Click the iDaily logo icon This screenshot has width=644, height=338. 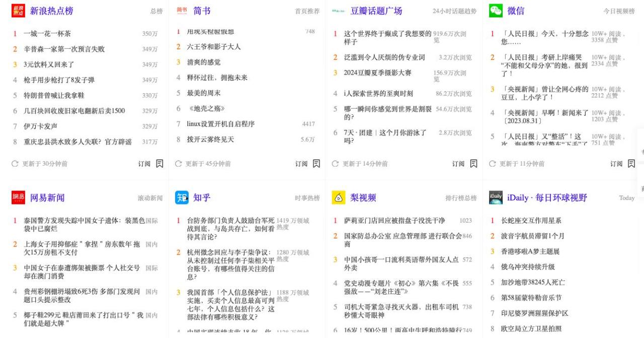coord(495,197)
